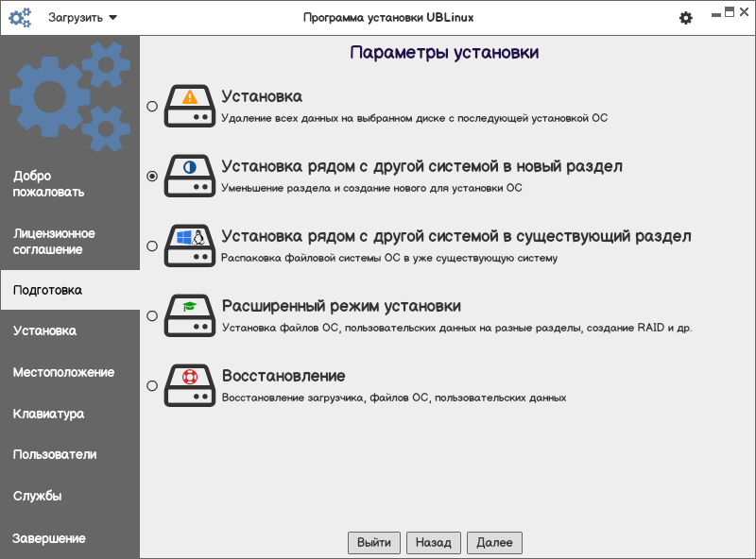Click the 'Восстановление' option title

click(283, 376)
